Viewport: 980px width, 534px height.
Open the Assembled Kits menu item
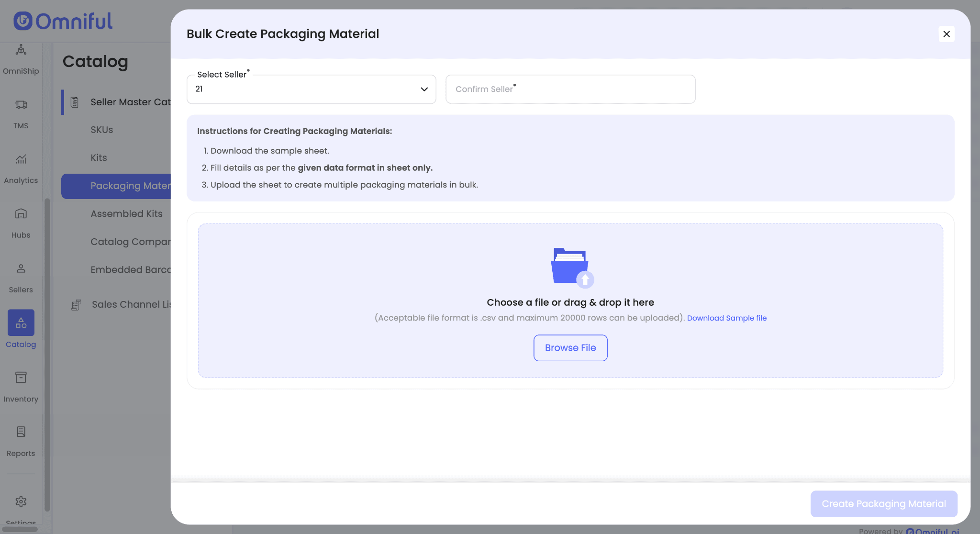(x=126, y=214)
